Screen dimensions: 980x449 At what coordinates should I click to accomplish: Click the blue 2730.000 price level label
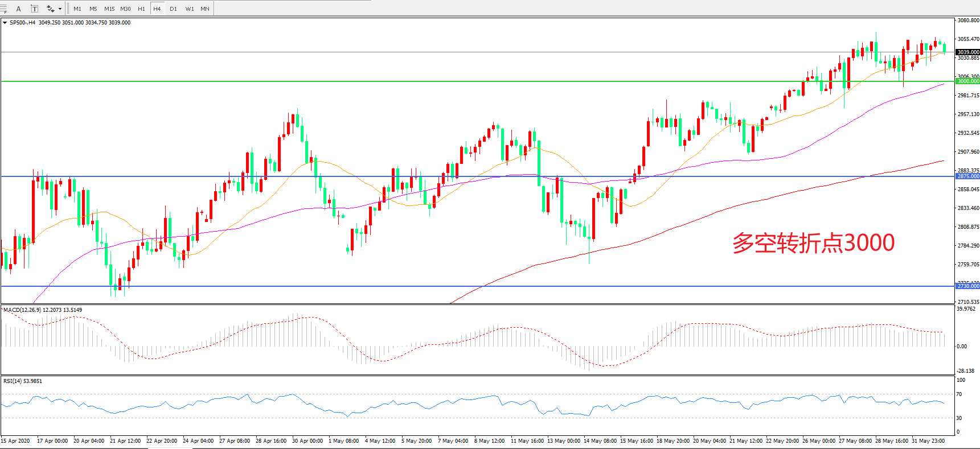coord(967,286)
